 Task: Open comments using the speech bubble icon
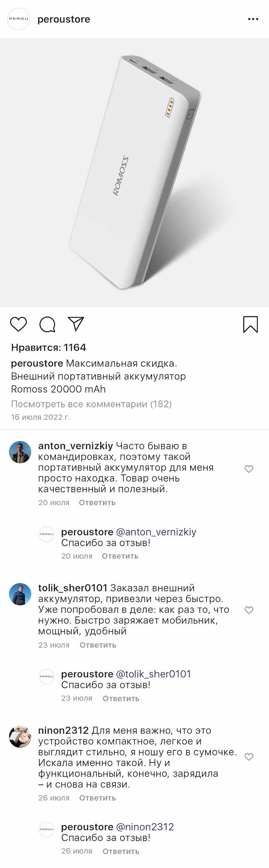pos(47,324)
